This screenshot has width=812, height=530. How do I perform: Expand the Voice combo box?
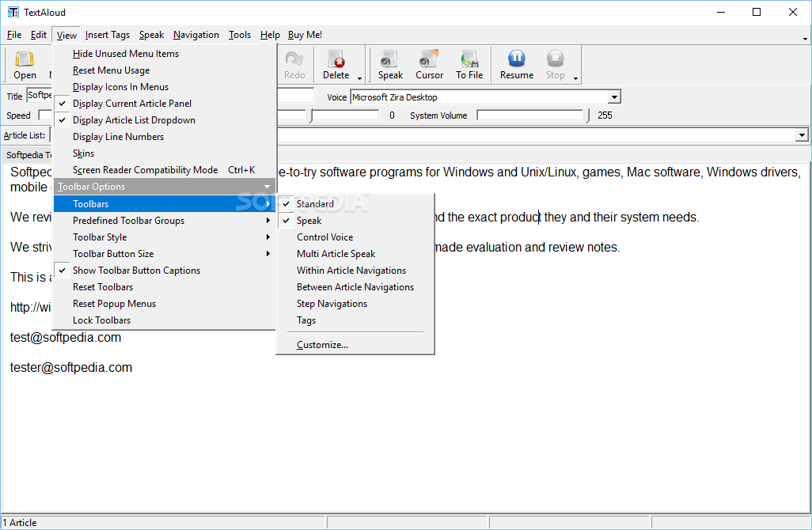(x=614, y=97)
